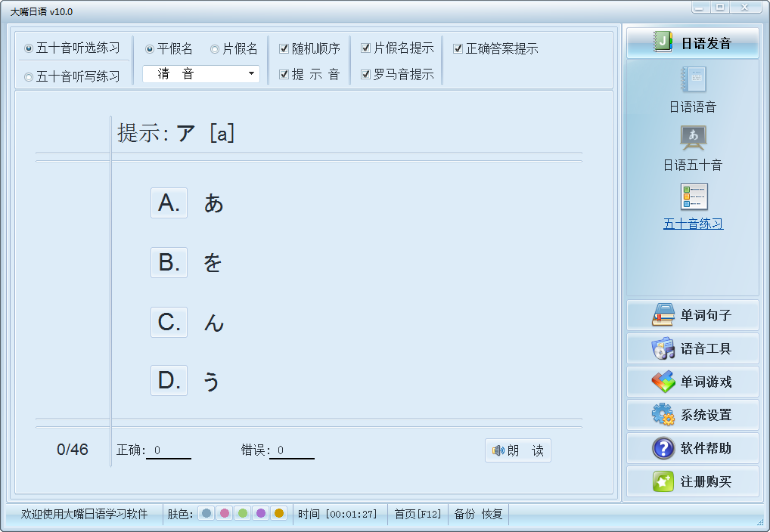Click the 欢迎使用大嘴日语学习软件 status text
This screenshot has height=532, width=770.
point(84,514)
